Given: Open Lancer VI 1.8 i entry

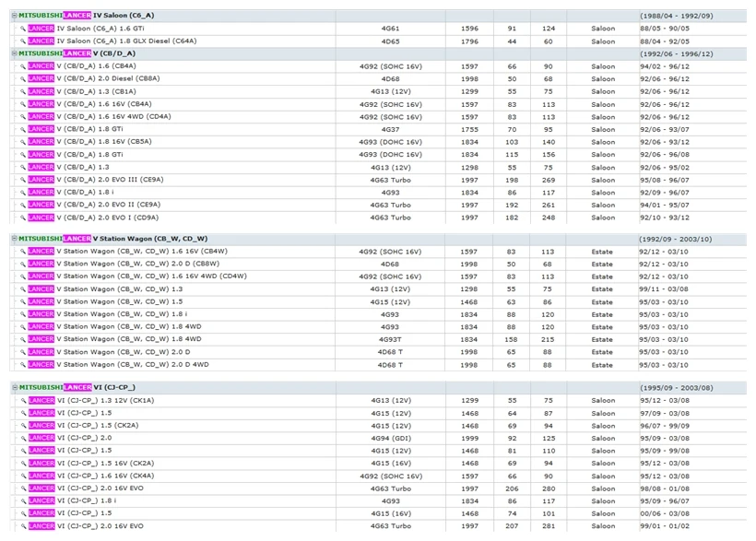Looking at the screenshot, I should (72, 501).
